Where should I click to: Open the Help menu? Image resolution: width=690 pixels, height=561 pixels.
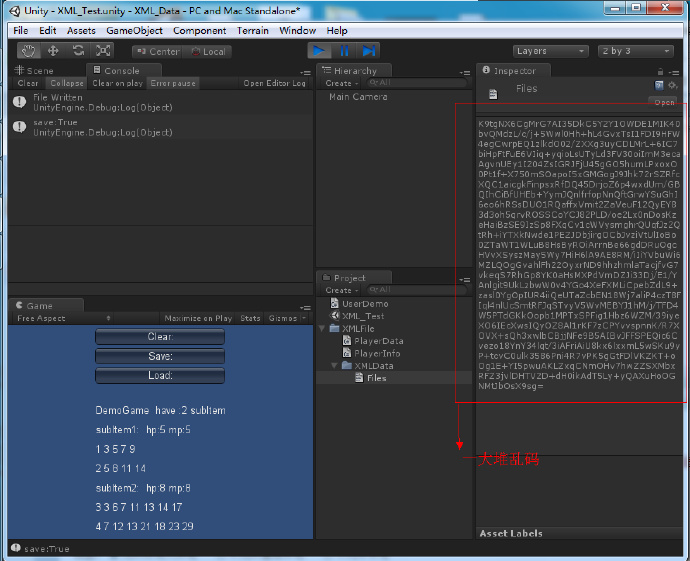[337, 30]
